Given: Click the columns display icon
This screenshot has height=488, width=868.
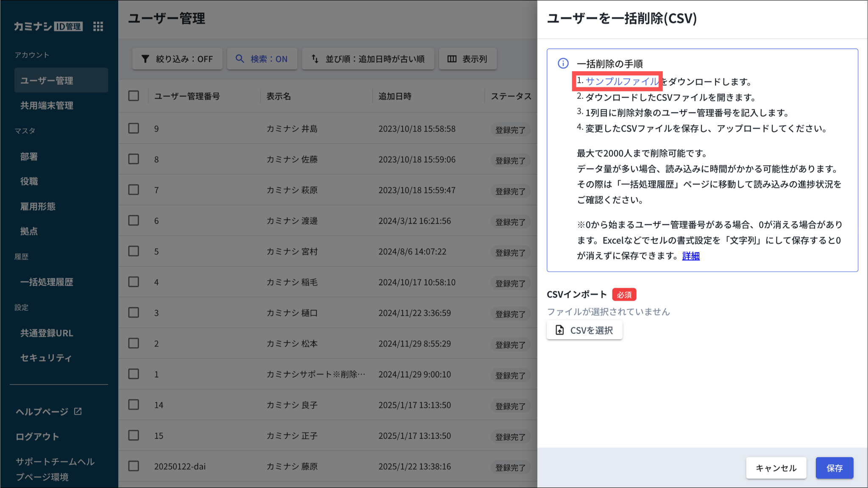Looking at the screenshot, I should point(452,59).
